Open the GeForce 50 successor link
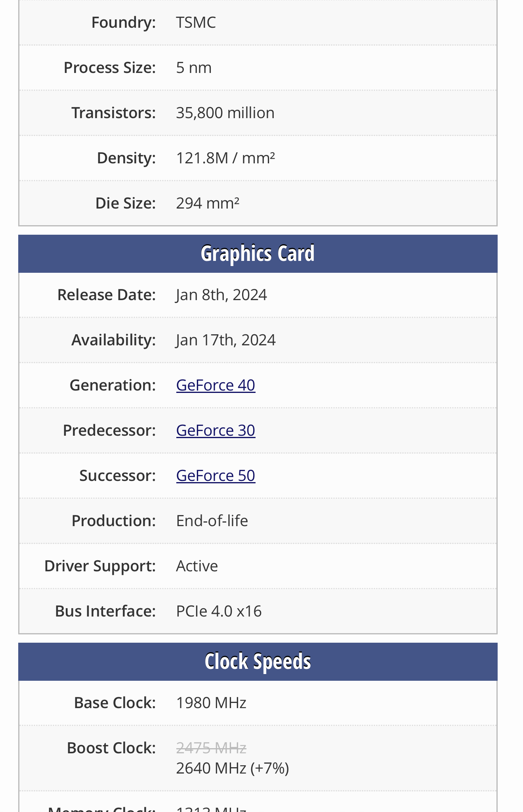Viewport: 523px width, 812px height. (x=216, y=475)
